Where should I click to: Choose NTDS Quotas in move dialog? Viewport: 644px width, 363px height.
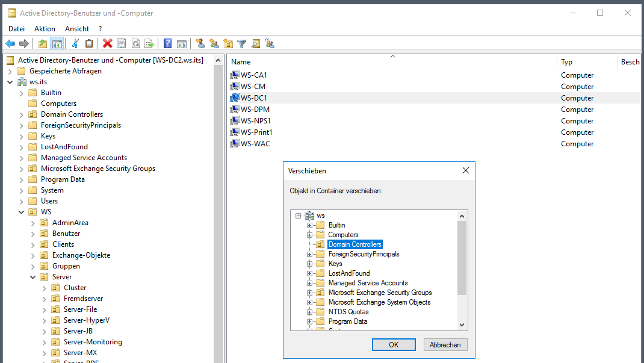tap(348, 312)
